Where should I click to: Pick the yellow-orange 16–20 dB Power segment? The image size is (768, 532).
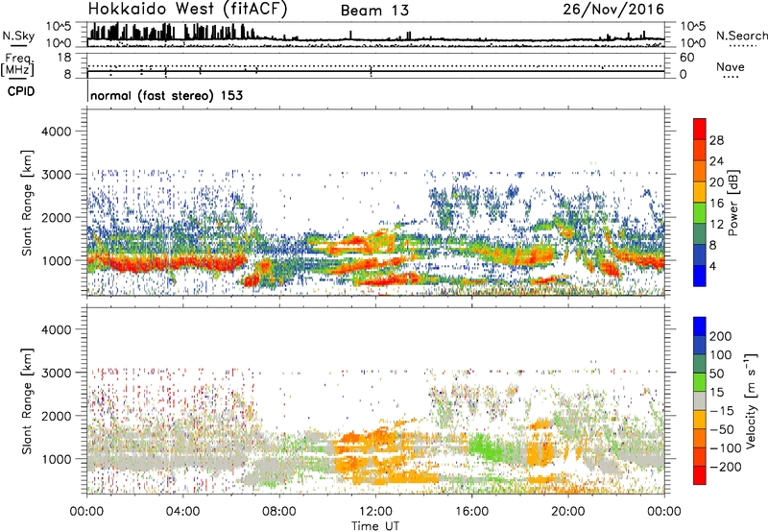point(700,191)
